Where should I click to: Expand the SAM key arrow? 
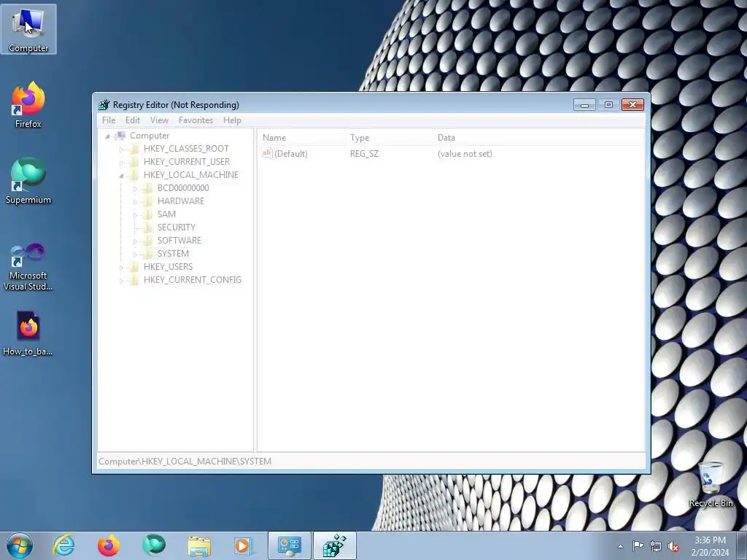[135, 215]
